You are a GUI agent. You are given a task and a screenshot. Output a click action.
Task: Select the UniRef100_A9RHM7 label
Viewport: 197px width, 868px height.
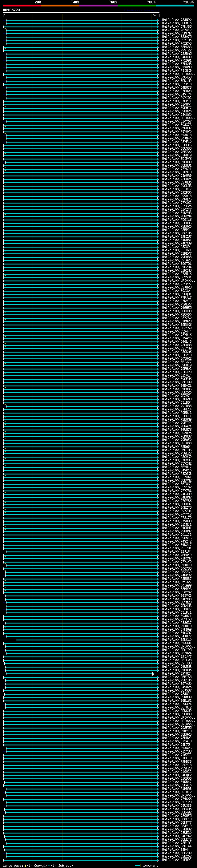coord(177,531)
